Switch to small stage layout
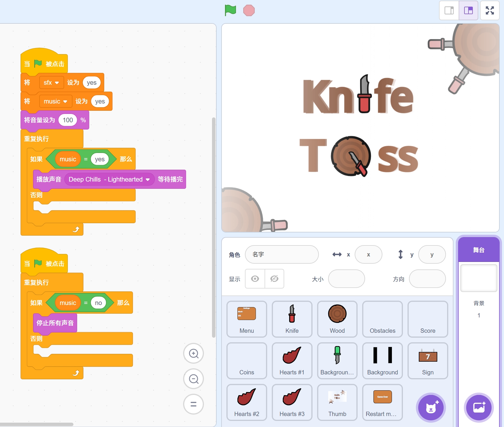The image size is (504, 427). point(449,10)
